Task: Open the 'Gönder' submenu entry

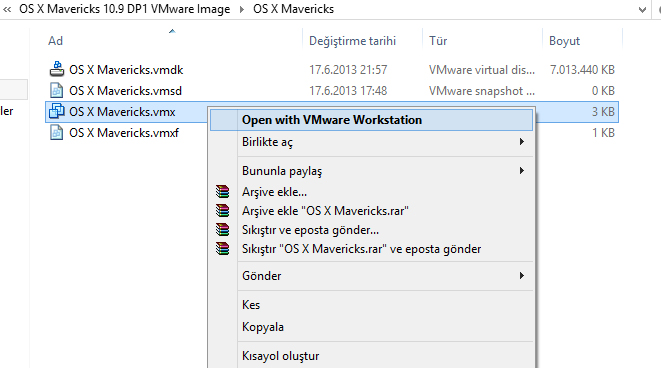Action: [x=371, y=276]
